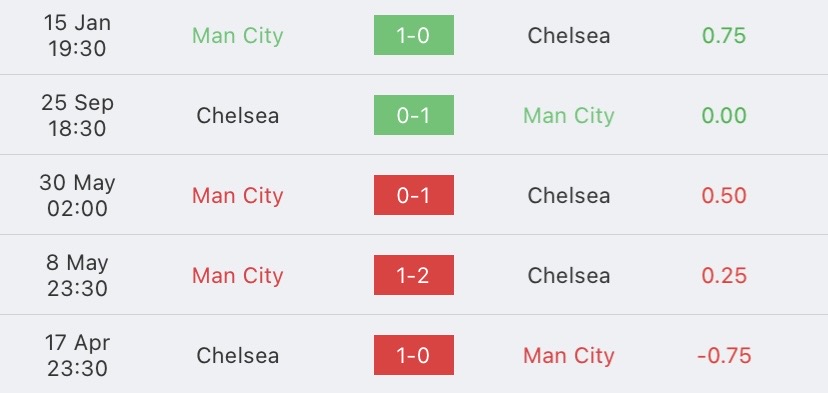Image resolution: width=828 pixels, height=393 pixels.
Task: Select the 0.00 handicap value
Action: [x=724, y=116]
